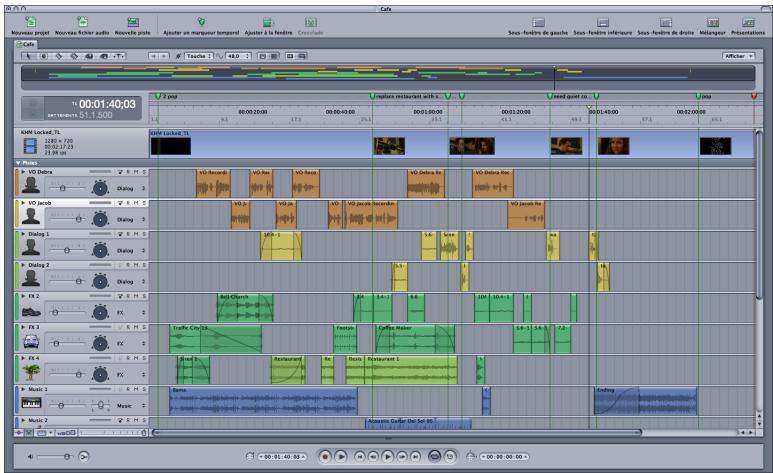Mute the Dialog 1 track
Viewport: 773px width, 473px height.
click(136, 234)
